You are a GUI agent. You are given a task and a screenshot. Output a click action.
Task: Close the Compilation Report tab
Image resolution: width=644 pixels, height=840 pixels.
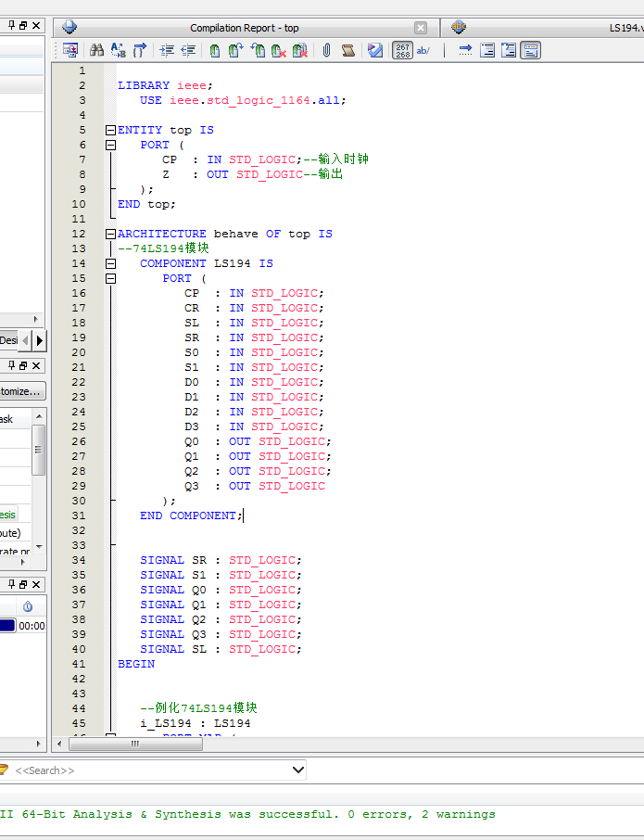coord(421,28)
